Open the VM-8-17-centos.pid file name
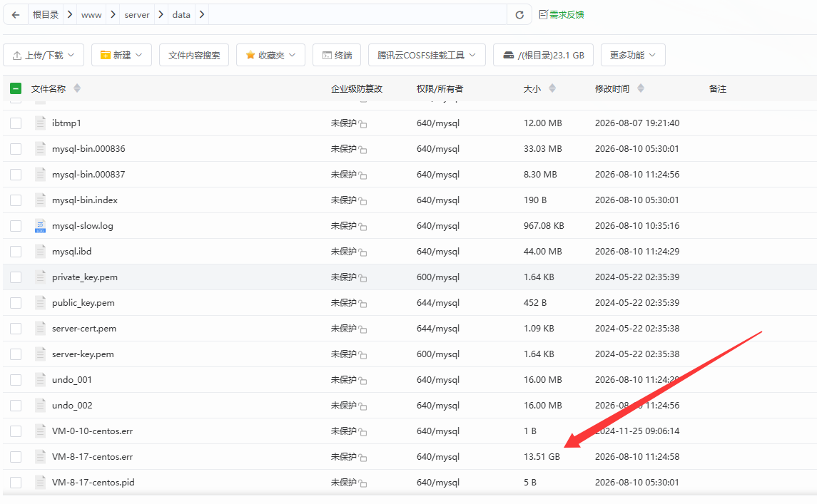 93,482
